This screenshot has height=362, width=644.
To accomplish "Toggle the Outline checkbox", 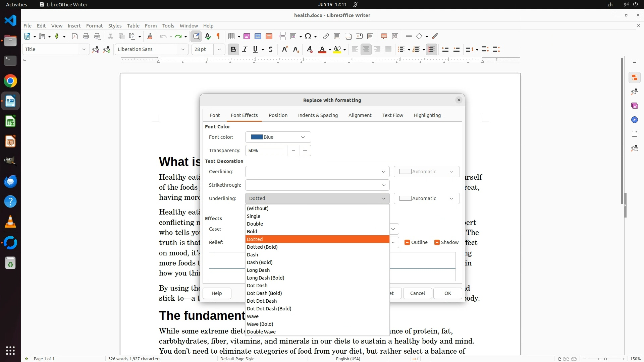I will [407, 242].
